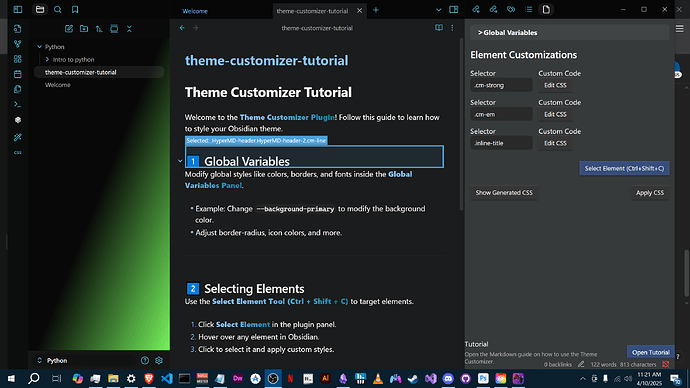This screenshot has height=388, width=690.
Task: Open the bookmarks tab icon
Action: point(75,9)
